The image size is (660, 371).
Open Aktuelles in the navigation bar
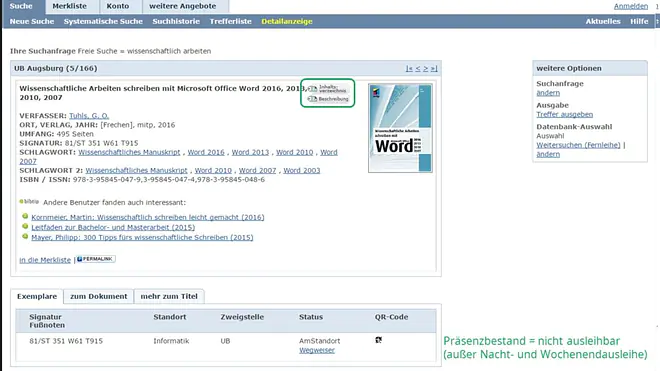click(x=603, y=21)
